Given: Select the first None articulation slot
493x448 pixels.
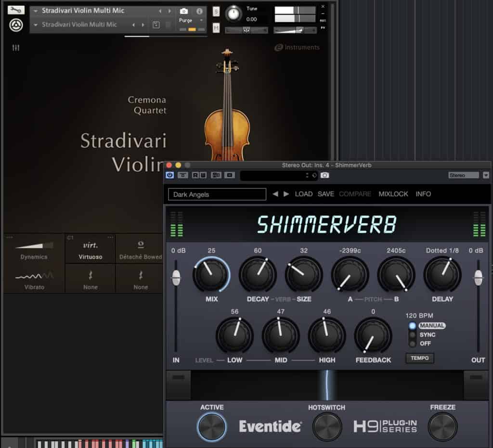Looking at the screenshot, I should (90, 278).
